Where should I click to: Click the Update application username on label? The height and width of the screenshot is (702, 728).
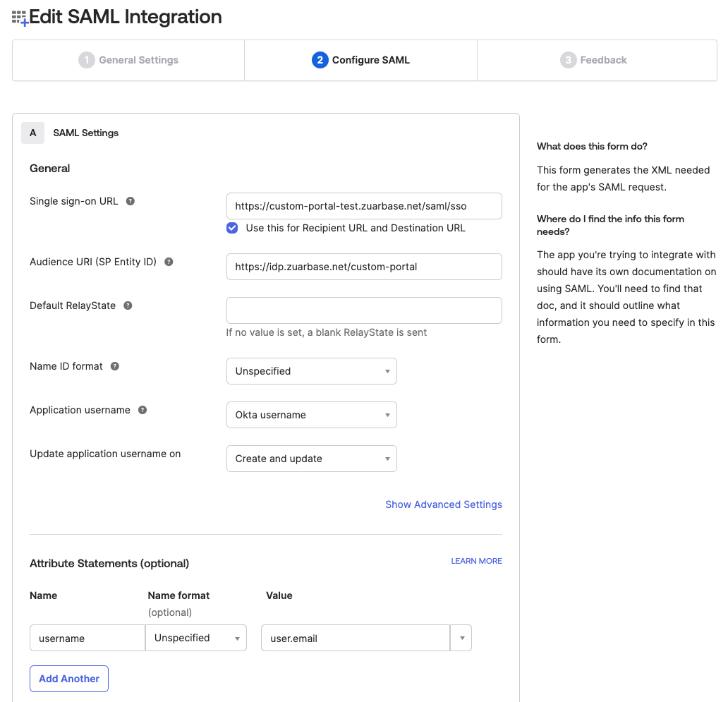(x=105, y=454)
